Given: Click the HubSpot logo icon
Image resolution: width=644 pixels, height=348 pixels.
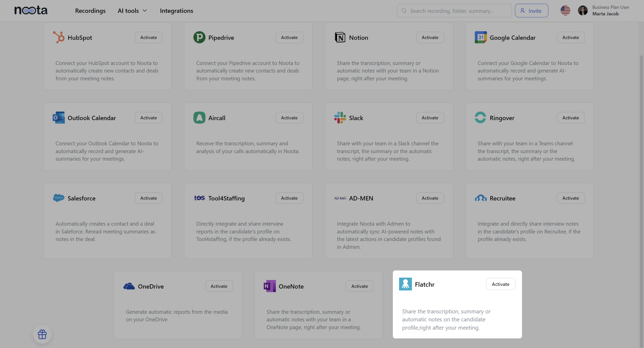Looking at the screenshot, I should pyautogui.click(x=59, y=37).
